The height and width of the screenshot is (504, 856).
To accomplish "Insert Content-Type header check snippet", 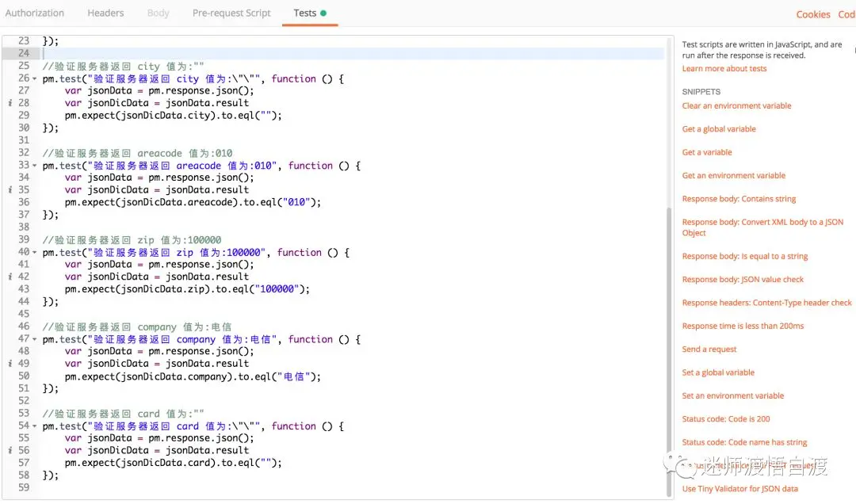I will tap(766, 303).
